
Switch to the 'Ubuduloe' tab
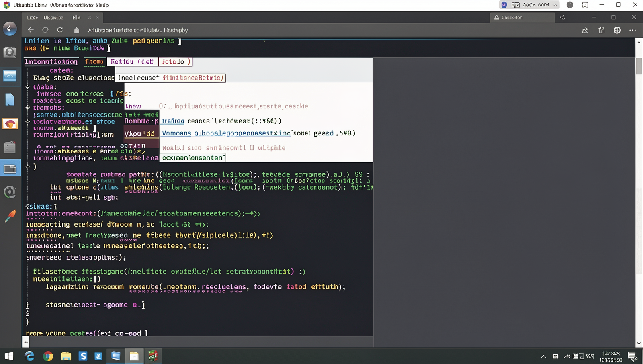point(53,18)
